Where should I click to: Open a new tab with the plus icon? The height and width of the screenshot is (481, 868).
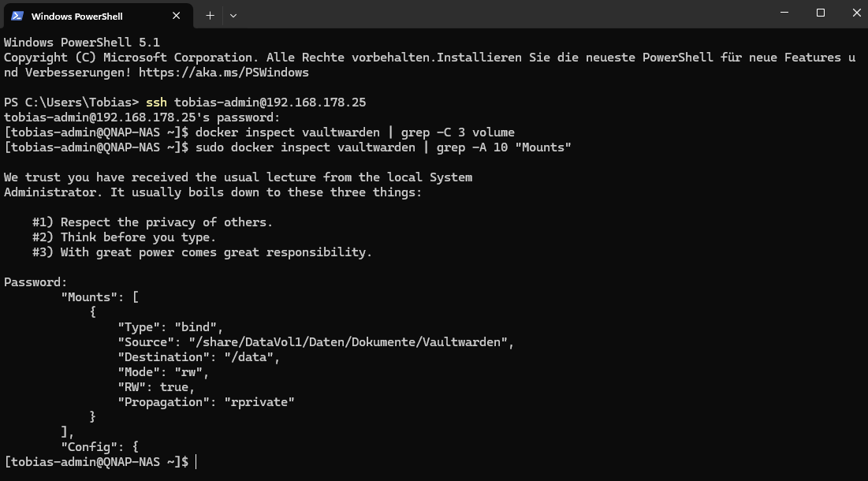[210, 16]
